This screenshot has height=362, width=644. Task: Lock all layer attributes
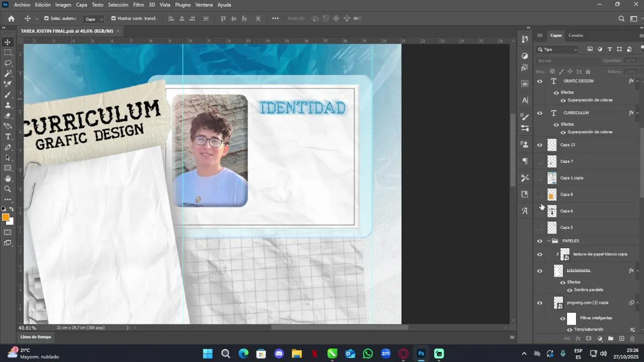click(587, 71)
